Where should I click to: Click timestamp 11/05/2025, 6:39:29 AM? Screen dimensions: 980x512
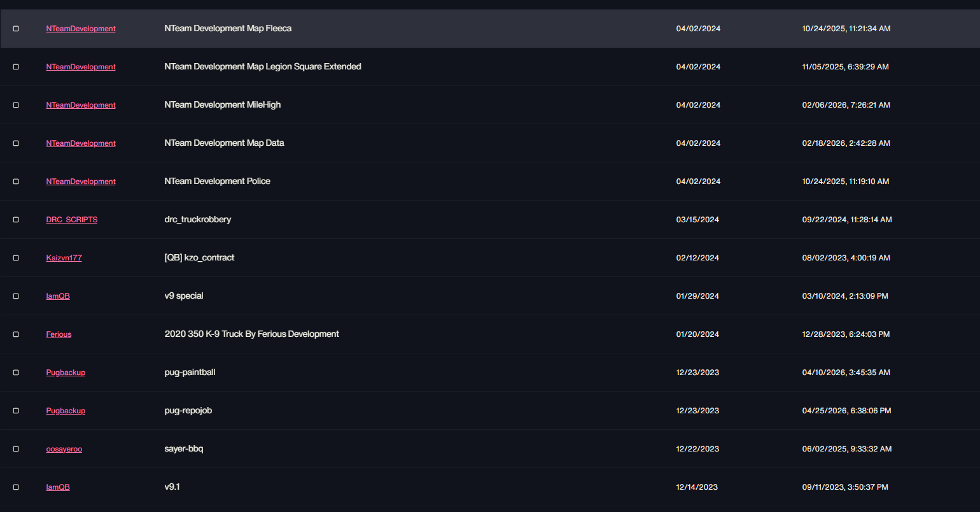click(x=846, y=67)
